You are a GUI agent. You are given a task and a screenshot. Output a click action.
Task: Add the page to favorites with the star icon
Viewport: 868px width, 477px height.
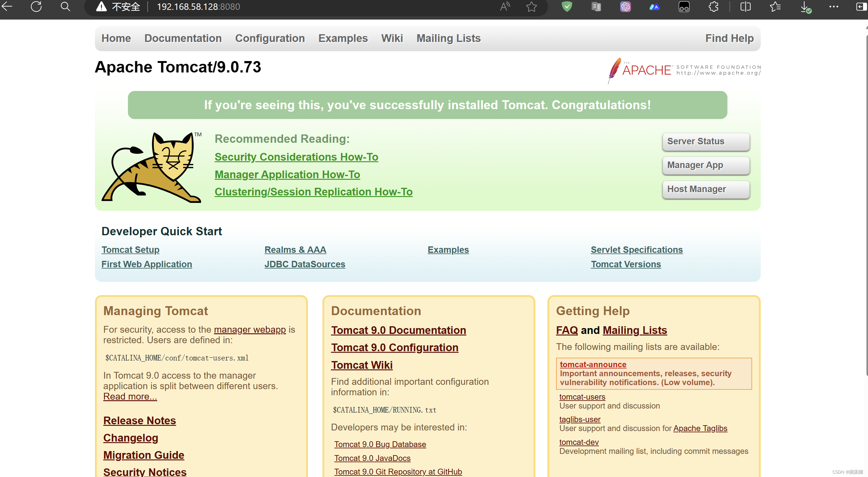click(531, 6)
